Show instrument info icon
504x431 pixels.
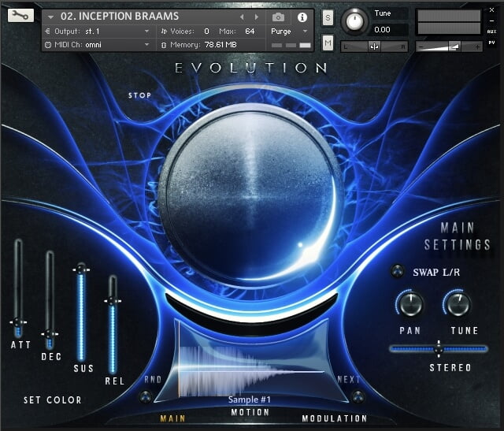[302, 17]
